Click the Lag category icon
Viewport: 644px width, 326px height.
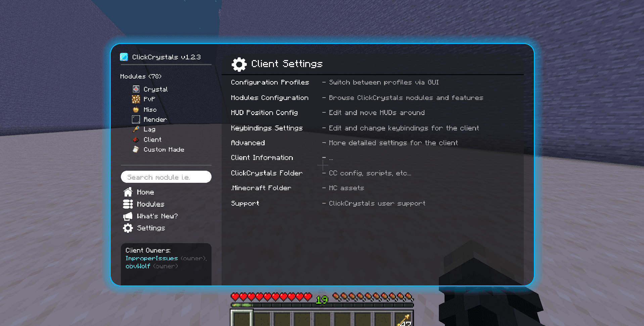coord(136,129)
